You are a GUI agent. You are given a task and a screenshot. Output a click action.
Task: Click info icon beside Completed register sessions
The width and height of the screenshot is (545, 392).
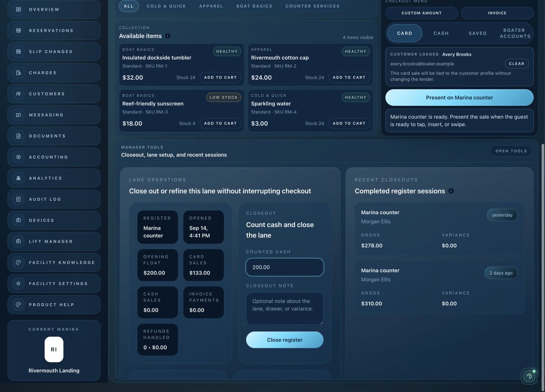coord(451,191)
